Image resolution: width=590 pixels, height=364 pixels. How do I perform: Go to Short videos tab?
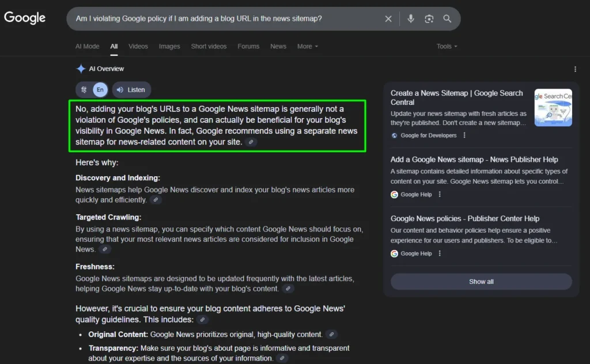209,46
